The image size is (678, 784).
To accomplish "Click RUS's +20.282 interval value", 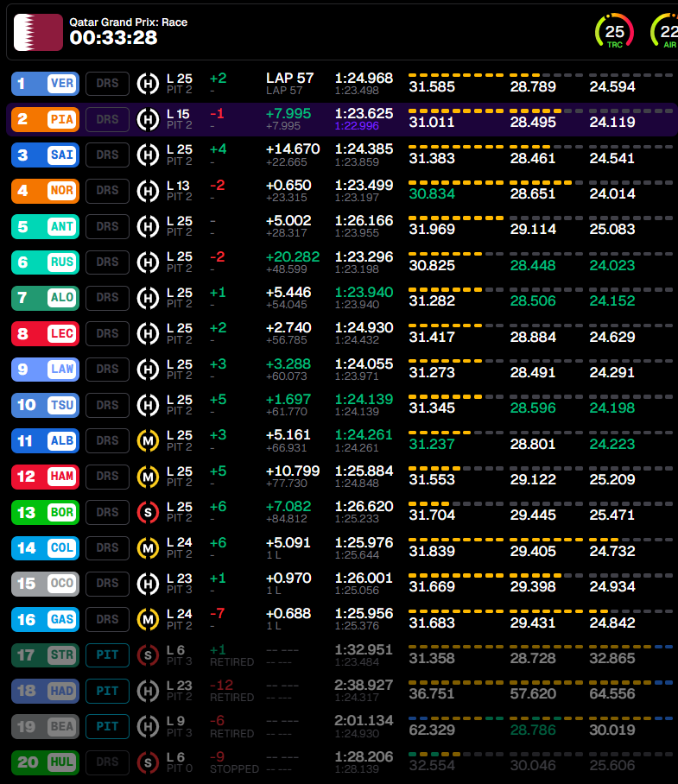I will coord(293,257).
